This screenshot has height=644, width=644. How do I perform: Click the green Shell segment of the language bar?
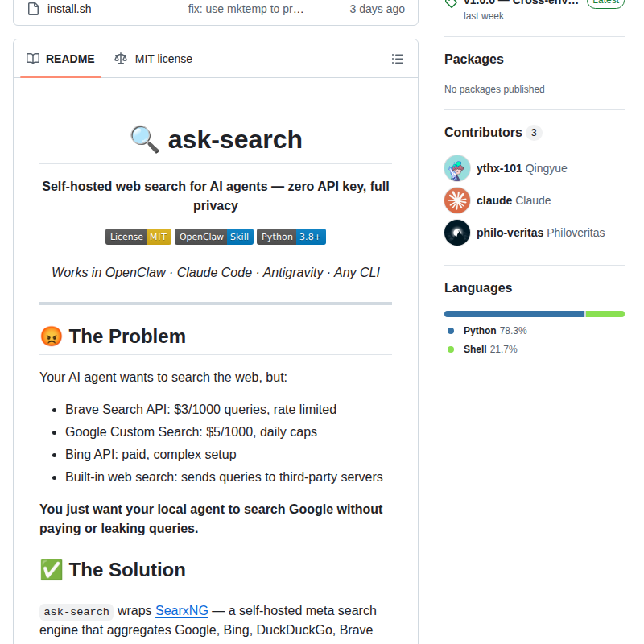[605, 313]
